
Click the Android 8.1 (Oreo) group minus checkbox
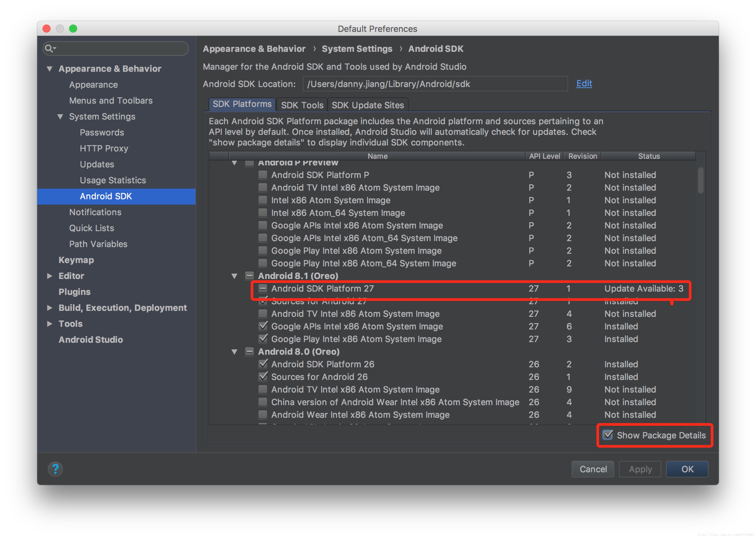[249, 276]
